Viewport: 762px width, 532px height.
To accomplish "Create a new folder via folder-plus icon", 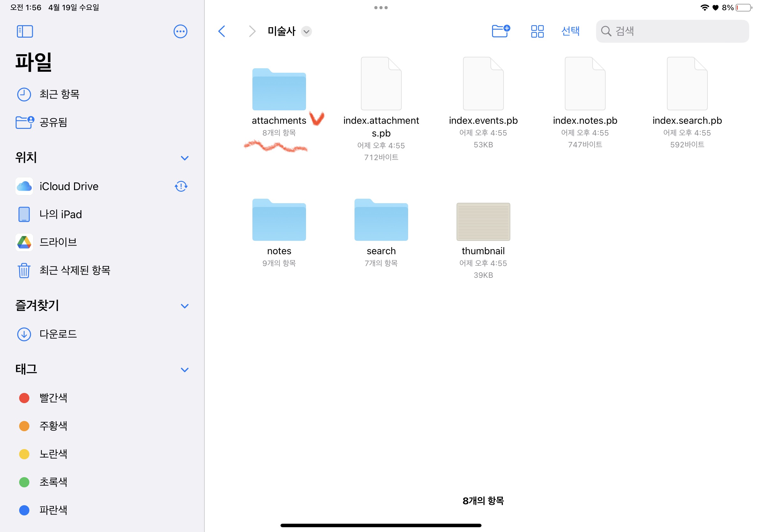I will point(500,31).
